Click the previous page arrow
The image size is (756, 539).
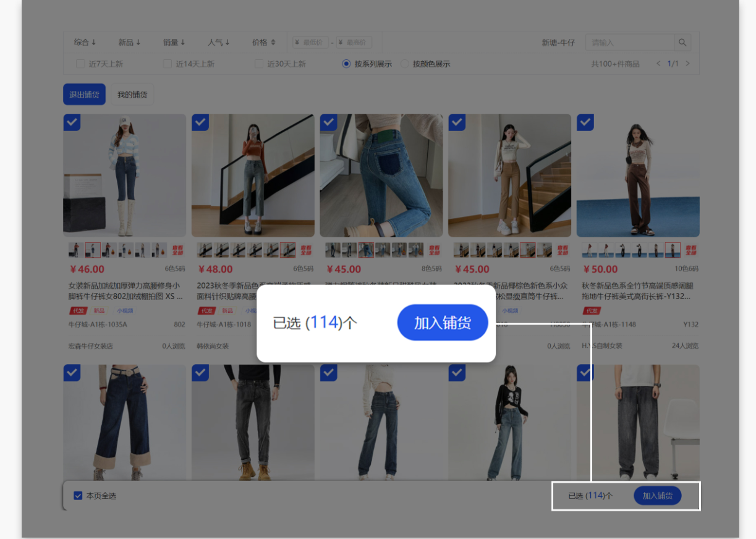coord(657,63)
